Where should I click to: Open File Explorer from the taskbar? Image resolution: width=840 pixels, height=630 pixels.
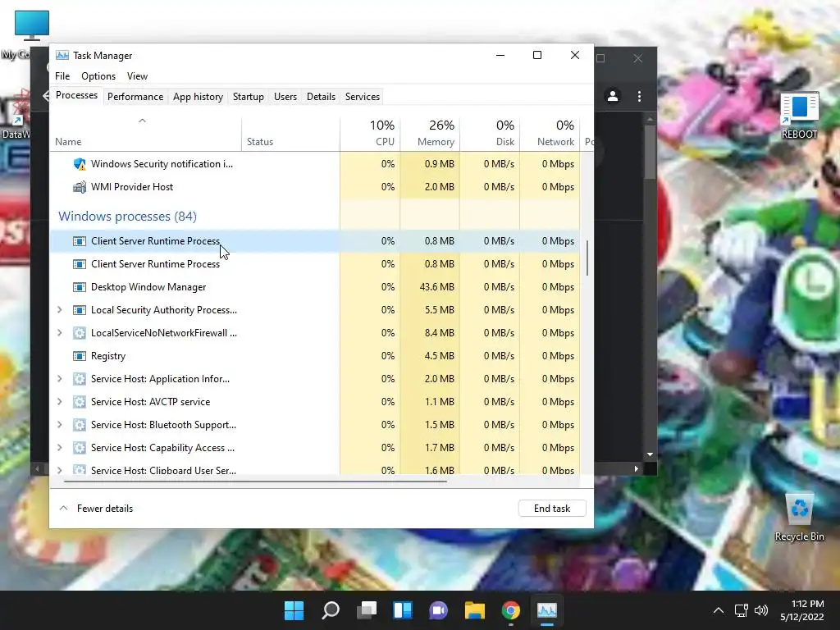coord(475,610)
